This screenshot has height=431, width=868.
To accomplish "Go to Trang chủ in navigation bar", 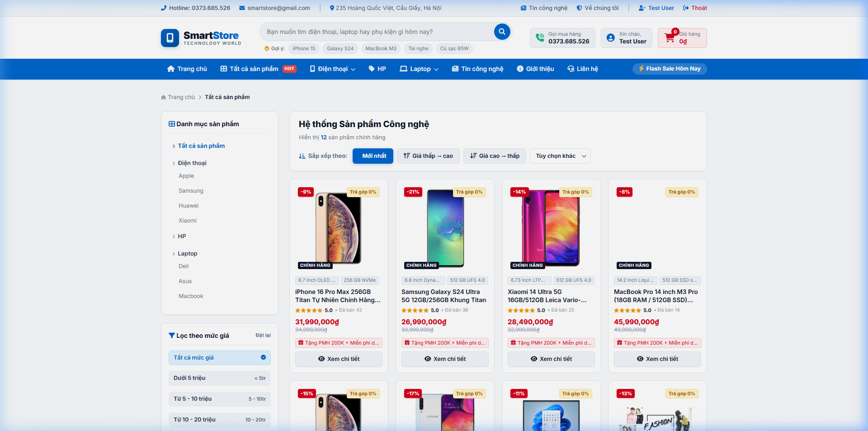I will 187,69.
